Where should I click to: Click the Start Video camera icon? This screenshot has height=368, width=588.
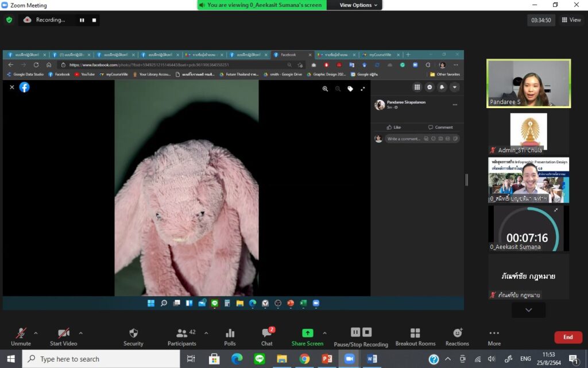pyautogui.click(x=63, y=333)
